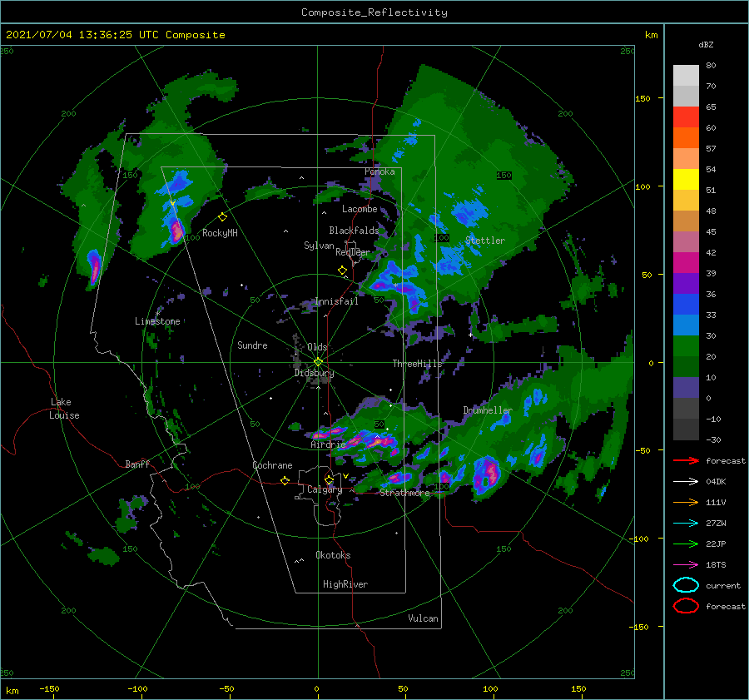749x700 pixels.
Task: Click the white 04DK arrow icon
Action: pyautogui.click(x=686, y=482)
